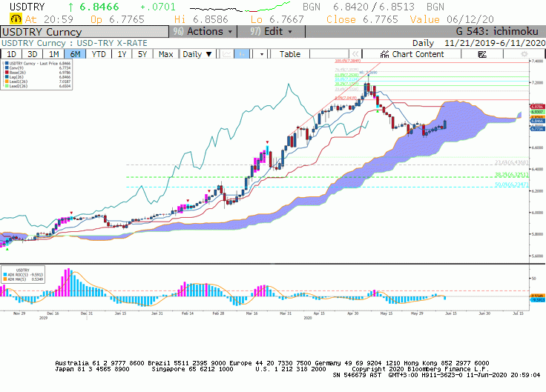Expand the Daily periodicity dropdown
The width and height of the screenshot is (546, 392).
click(197, 54)
